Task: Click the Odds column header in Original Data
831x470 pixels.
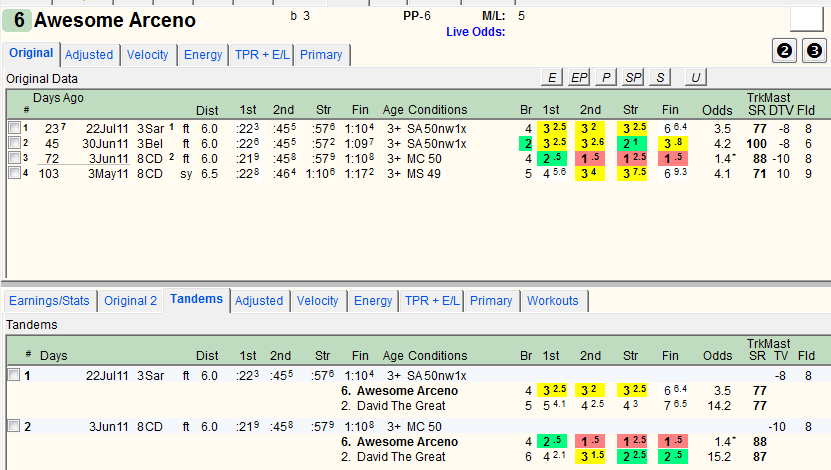Action: pos(717,110)
